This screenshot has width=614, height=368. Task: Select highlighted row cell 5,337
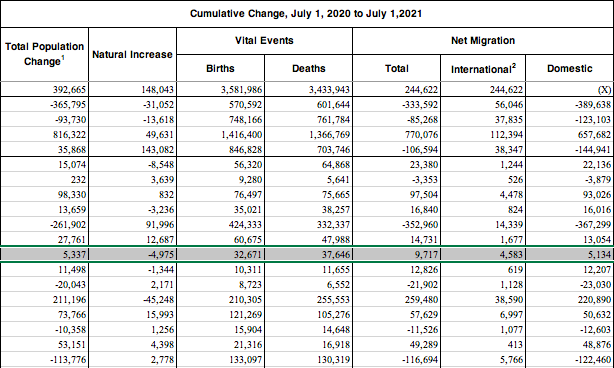[x=44, y=254]
